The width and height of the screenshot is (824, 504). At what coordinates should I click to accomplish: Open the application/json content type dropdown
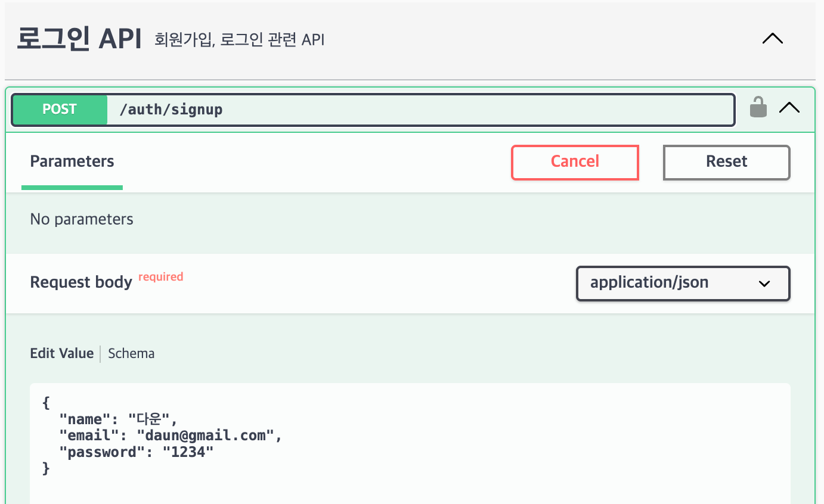(x=683, y=284)
